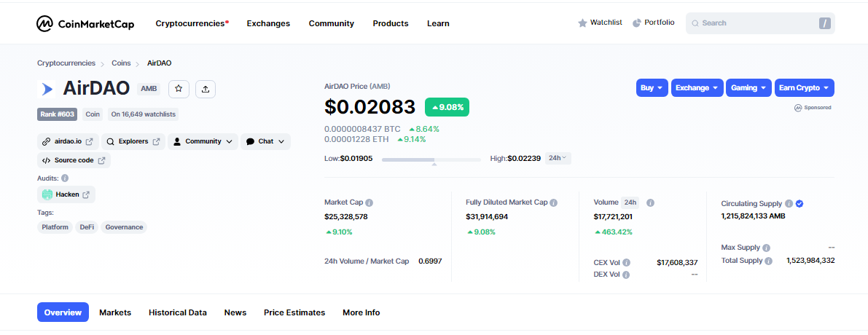Click the 0.6997 volume/market cap ratio

[x=430, y=261]
